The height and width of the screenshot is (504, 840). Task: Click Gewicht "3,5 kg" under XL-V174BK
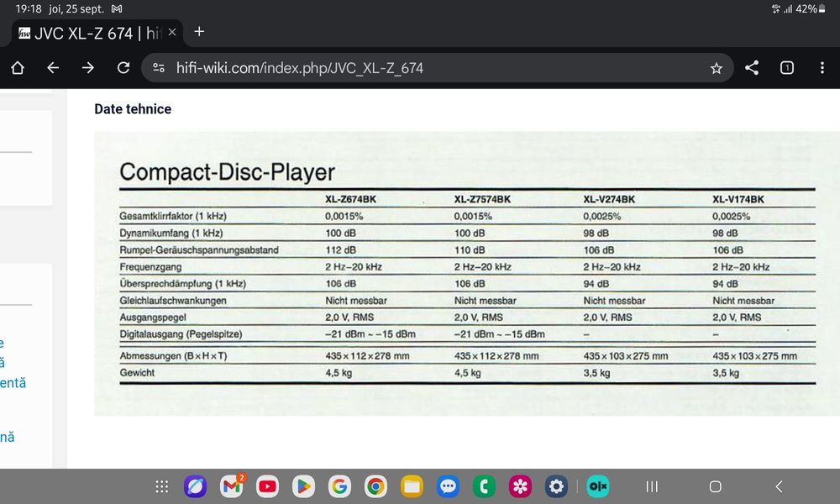726,373
